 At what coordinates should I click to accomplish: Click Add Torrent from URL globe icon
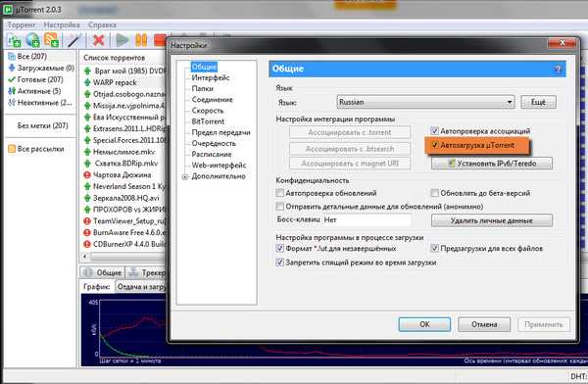click(x=33, y=40)
